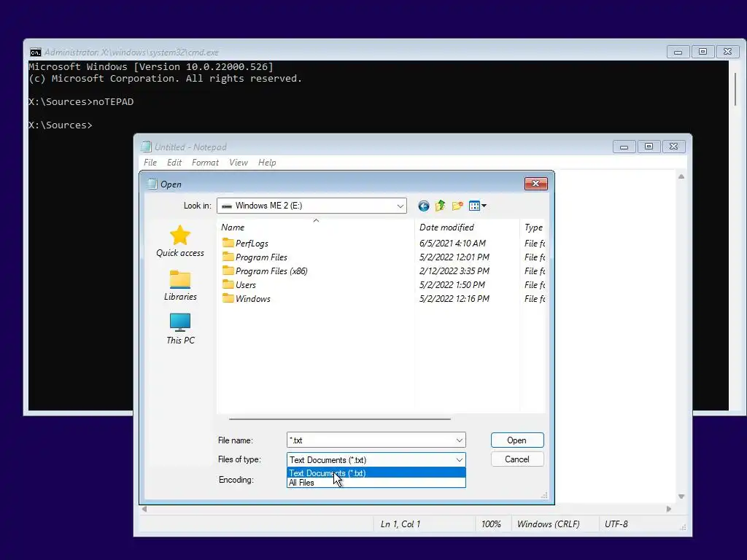
Task: Click the file list horizontal scrollbar
Action: pyautogui.click(x=340, y=419)
